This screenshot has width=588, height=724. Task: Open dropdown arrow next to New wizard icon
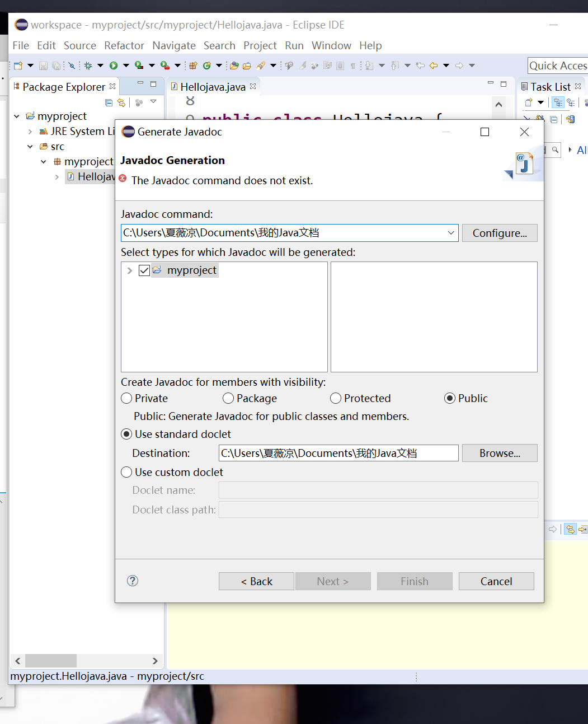click(x=30, y=66)
